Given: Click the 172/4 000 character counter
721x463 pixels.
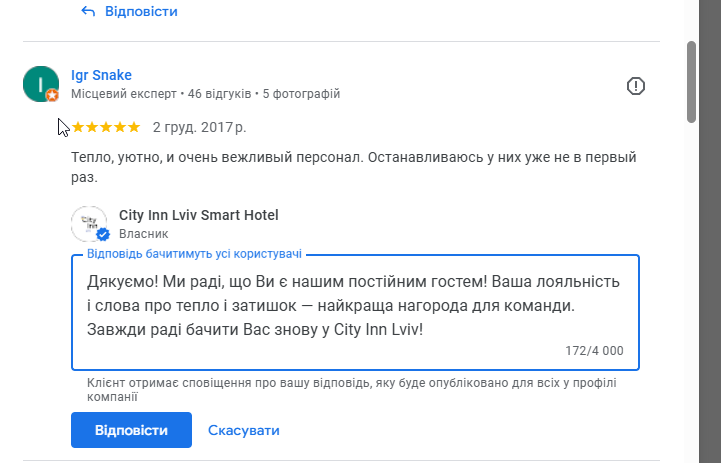Looking at the screenshot, I should 594,351.
